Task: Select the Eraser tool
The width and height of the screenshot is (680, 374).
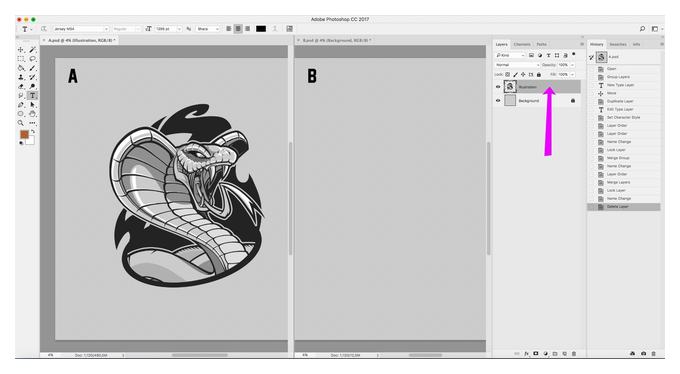Action: point(20,86)
